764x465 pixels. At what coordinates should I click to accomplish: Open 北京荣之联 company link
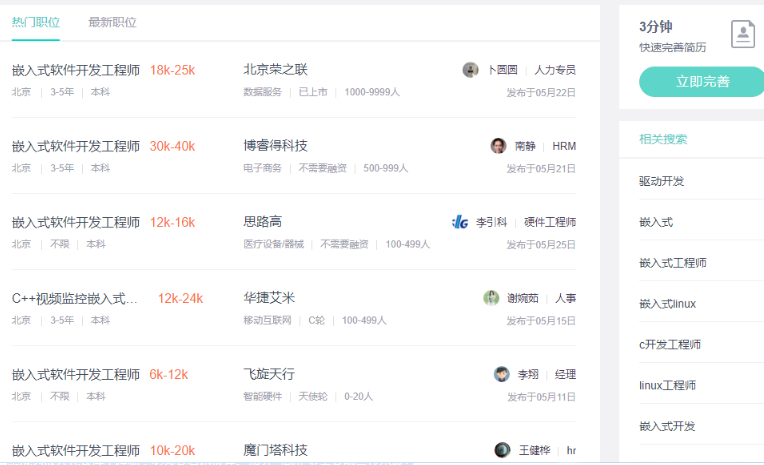click(275, 70)
